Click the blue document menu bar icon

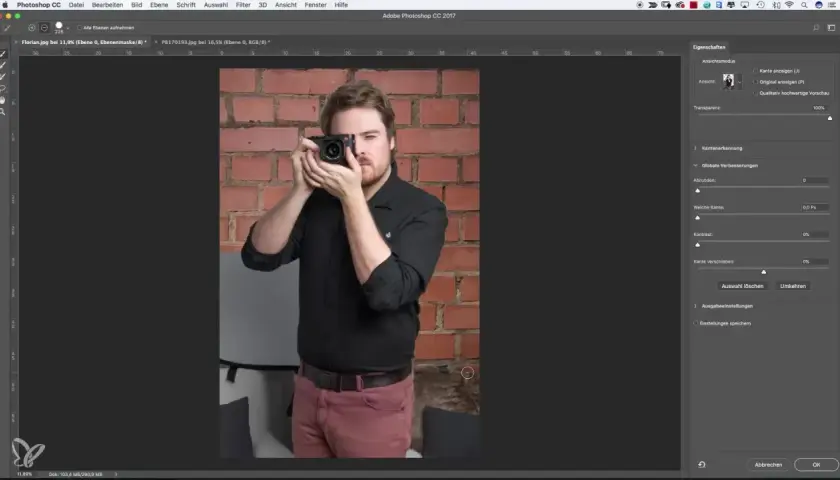[x=719, y=5]
